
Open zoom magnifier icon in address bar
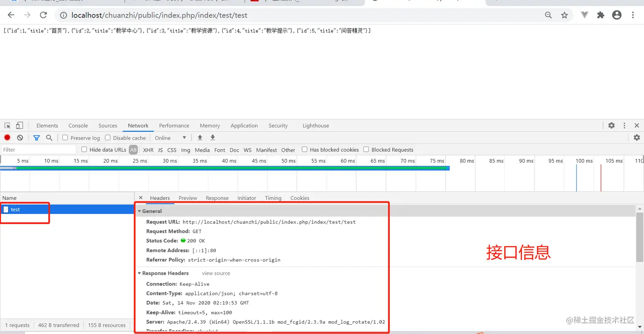(549, 15)
